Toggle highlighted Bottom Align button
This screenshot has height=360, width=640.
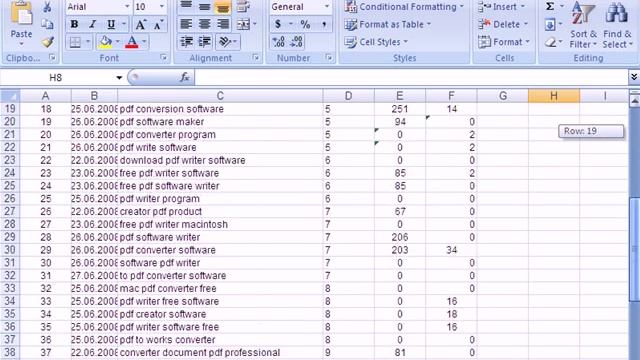click(223, 6)
